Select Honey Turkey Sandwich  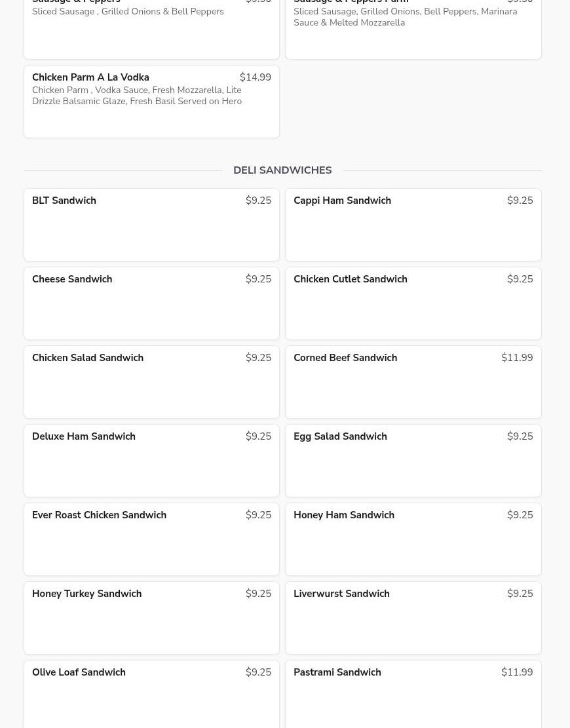[x=151, y=617]
